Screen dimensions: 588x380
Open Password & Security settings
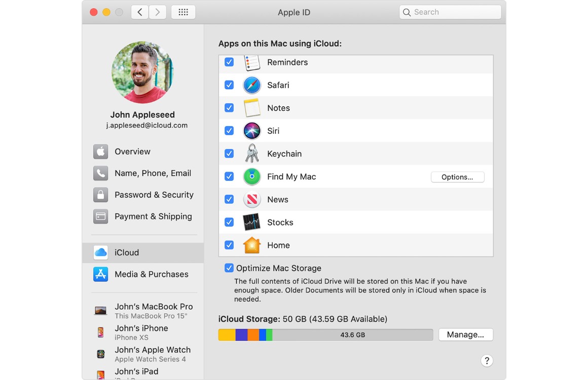click(x=143, y=195)
